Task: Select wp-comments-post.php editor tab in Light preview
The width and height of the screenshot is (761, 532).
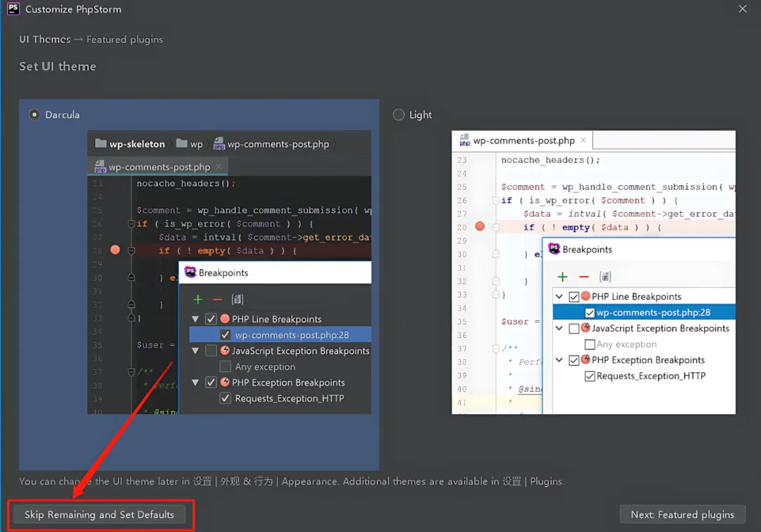Action: point(522,141)
